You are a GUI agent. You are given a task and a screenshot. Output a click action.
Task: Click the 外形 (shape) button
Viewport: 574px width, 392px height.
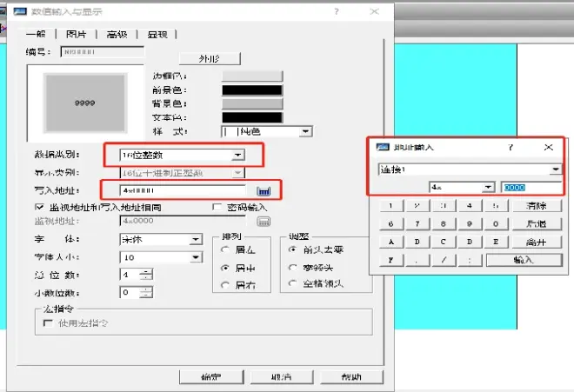coord(209,58)
